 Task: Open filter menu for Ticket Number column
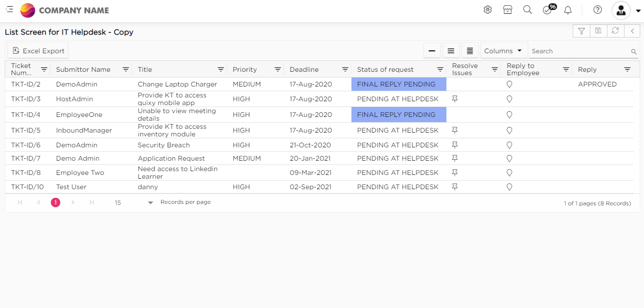[44, 69]
